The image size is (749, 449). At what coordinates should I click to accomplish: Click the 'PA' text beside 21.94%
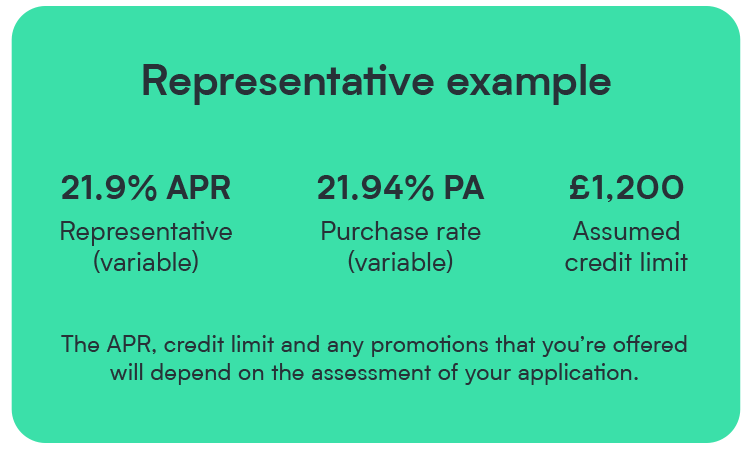[464, 188]
